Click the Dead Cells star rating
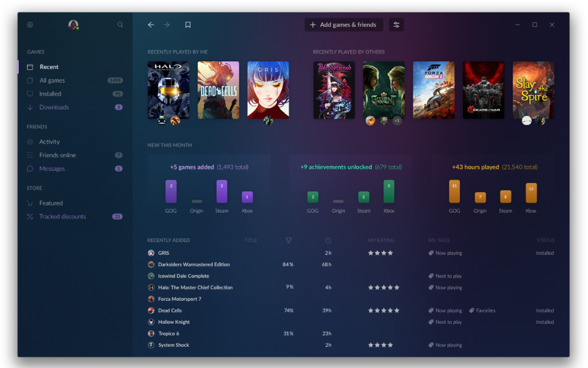Viewport: 588px width, 368px height. (383, 310)
